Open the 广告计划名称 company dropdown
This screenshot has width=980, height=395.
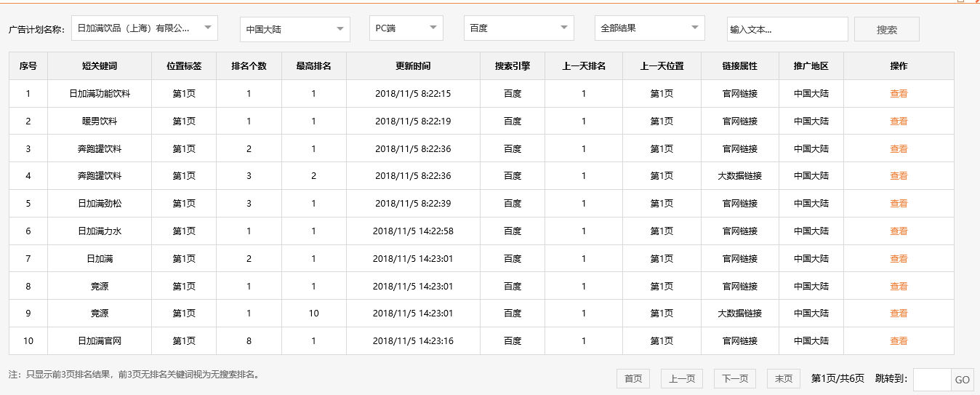point(145,28)
